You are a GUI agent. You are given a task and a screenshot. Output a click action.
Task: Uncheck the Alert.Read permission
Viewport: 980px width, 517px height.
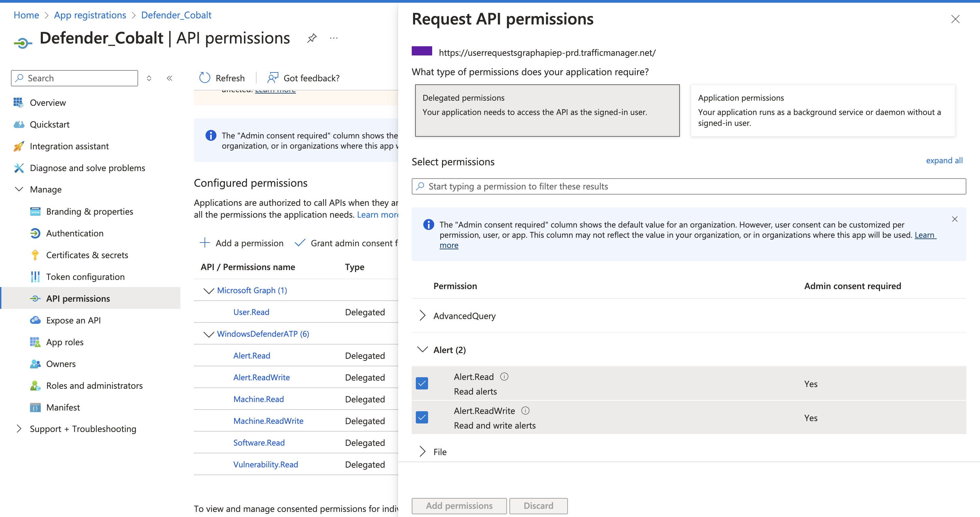(x=422, y=384)
